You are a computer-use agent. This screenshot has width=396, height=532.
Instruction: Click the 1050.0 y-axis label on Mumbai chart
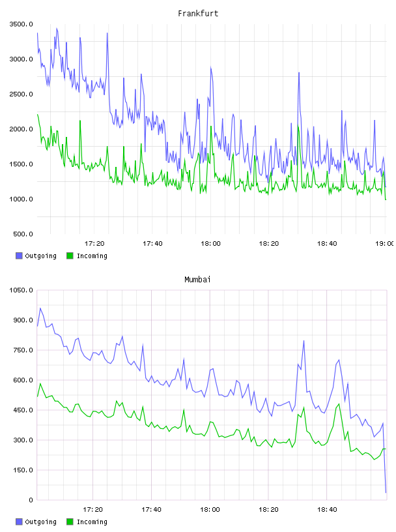tap(21, 290)
